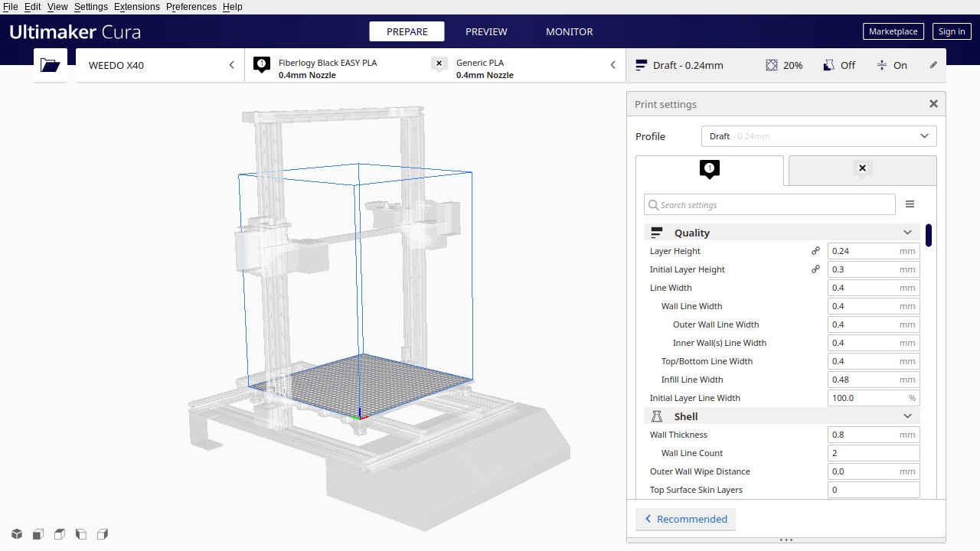
Task: Open the Extensions menu
Action: click(137, 7)
